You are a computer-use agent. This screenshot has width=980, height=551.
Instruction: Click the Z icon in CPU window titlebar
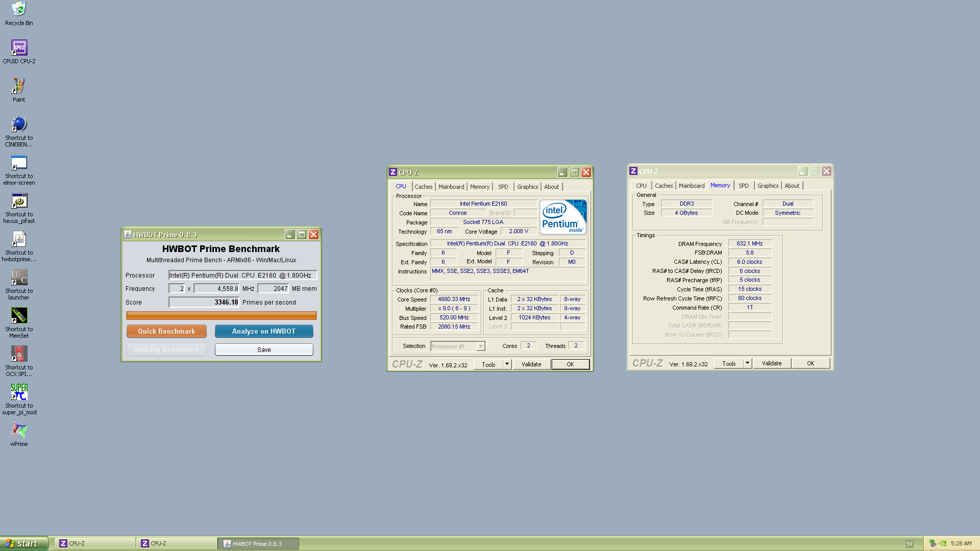(x=393, y=172)
